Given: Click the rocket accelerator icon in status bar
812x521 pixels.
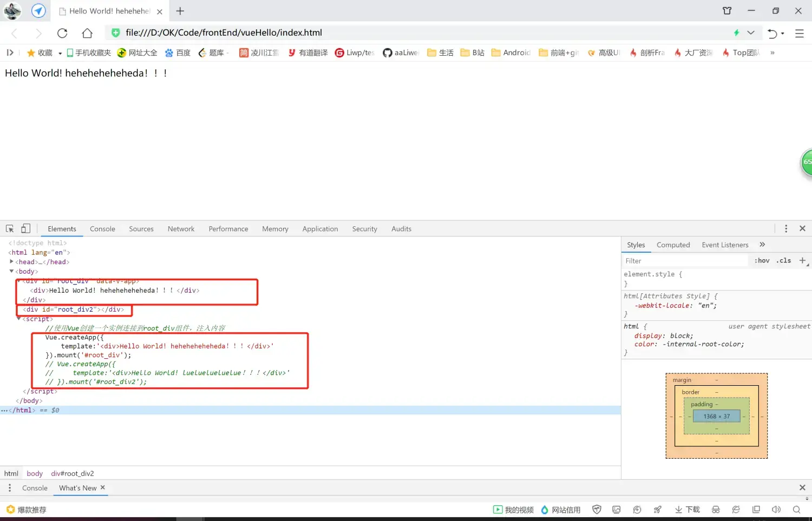Looking at the screenshot, I should pos(658,510).
